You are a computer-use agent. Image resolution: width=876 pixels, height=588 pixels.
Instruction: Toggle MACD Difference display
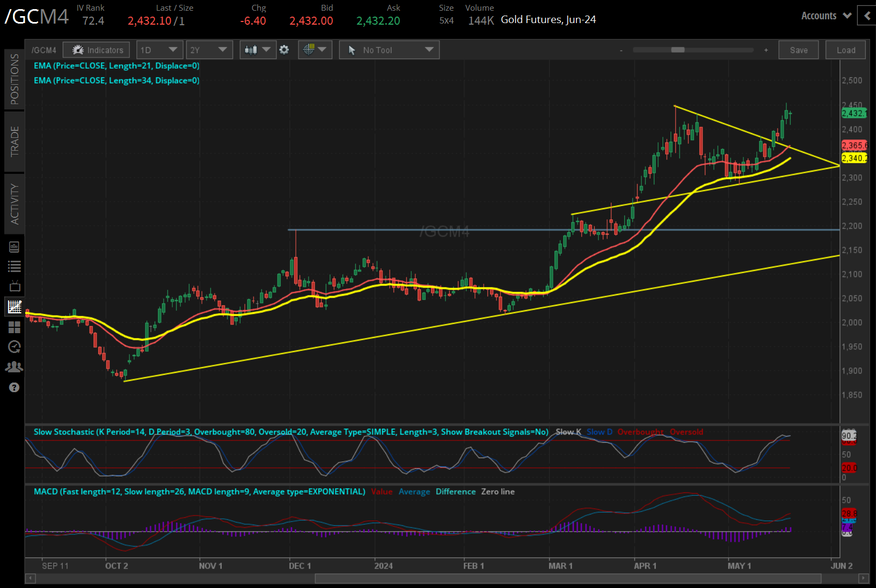click(x=455, y=491)
